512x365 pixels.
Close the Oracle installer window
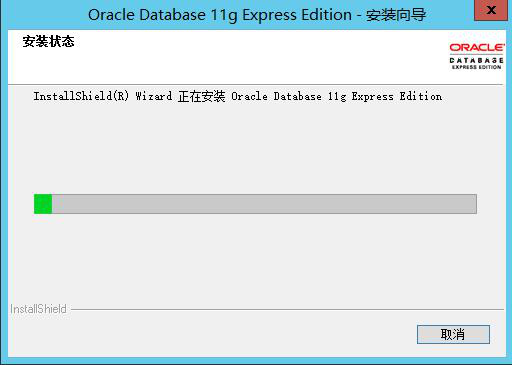pyautogui.click(x=491, y=10)
